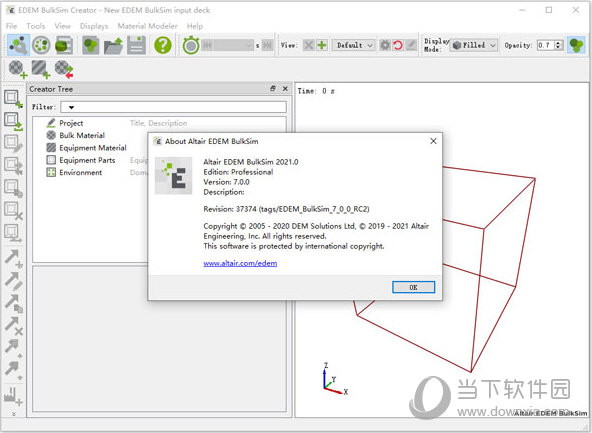Screen dimensions: 592x433
Task: Open the Tools menu
Action: coord(36,26)
